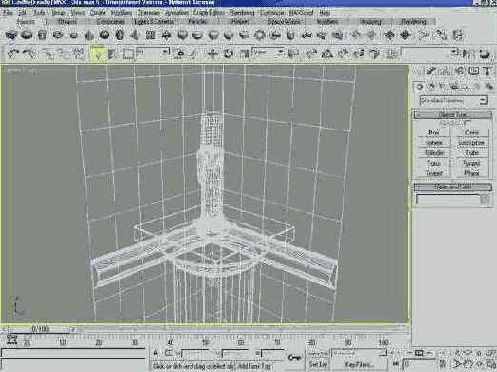Click the Redo arrow in main toolbar

pos(30,53)
